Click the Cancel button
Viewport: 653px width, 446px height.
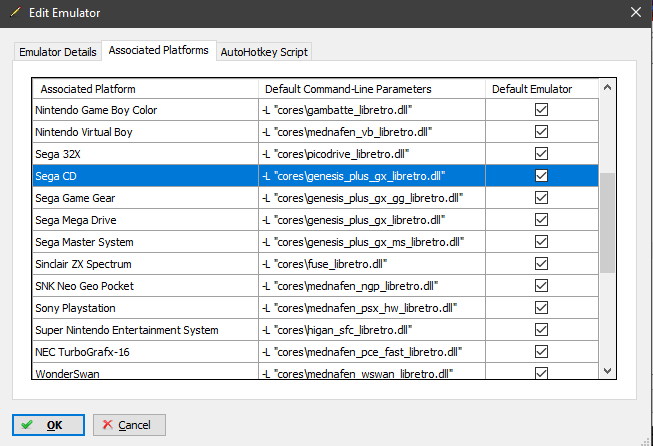point(129,425)
